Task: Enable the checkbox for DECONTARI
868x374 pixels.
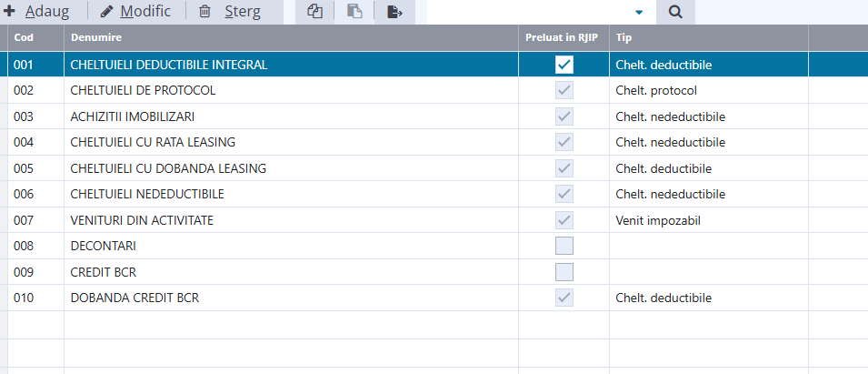Action: (x=564, y=246)
